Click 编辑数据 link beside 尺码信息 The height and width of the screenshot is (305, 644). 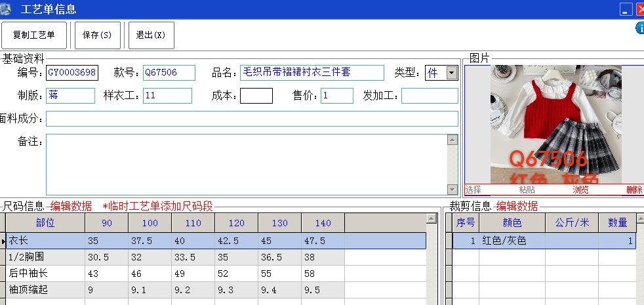click(x=71, y=206)
